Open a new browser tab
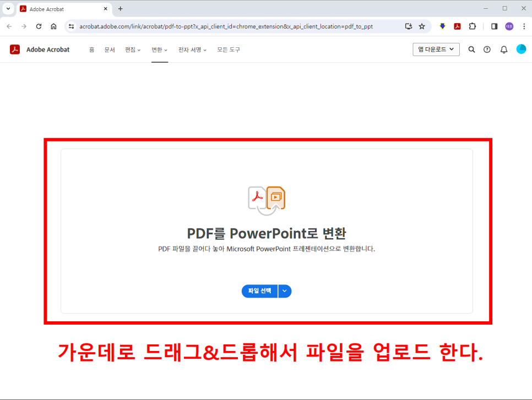The width and height of the screenshot is (532, 400). point(121,9)
